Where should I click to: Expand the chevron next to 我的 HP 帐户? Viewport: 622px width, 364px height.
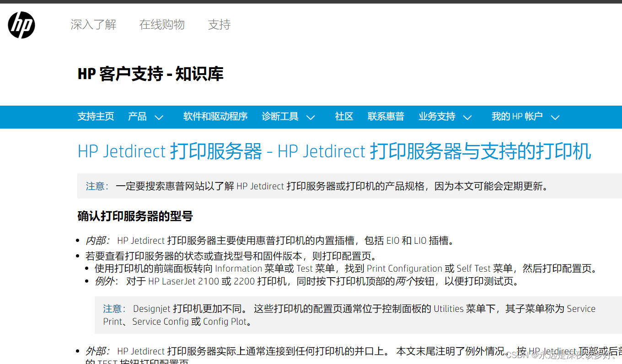pos(555,118)
